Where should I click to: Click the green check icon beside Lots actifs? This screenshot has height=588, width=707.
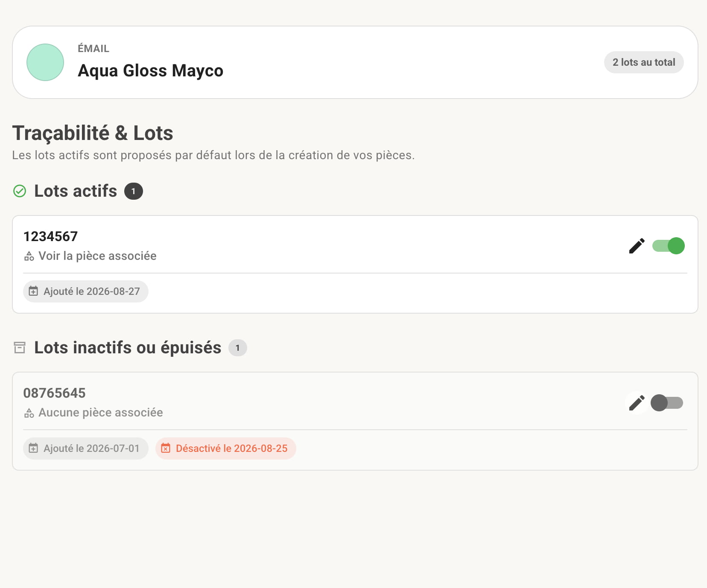point(20,191)
